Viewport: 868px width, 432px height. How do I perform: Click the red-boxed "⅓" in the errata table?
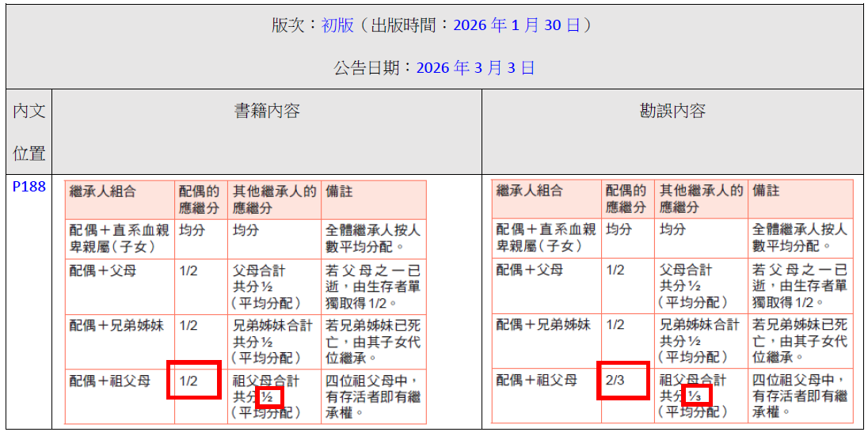click(695, 397)
